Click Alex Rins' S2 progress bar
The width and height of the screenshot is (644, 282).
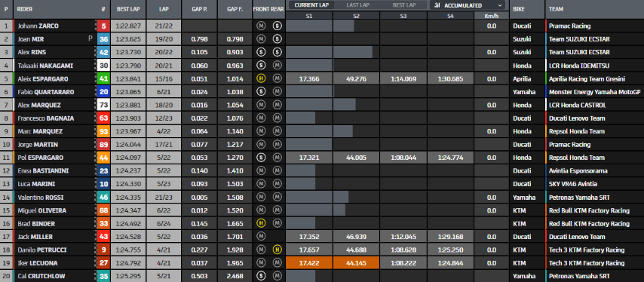353,52
